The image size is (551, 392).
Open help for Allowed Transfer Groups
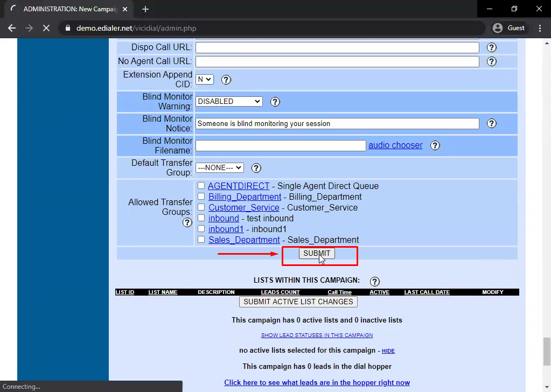coord(187,222)
